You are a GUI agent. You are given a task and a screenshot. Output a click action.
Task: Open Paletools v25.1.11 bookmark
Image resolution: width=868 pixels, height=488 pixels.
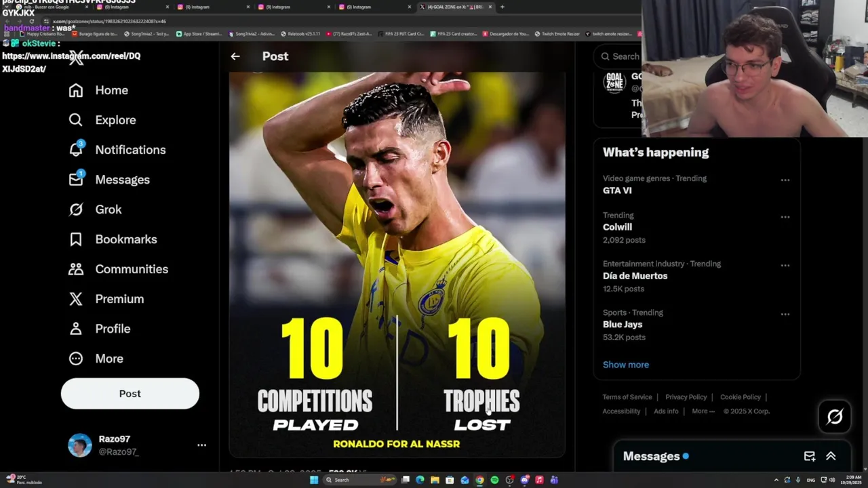click(300, 33)
